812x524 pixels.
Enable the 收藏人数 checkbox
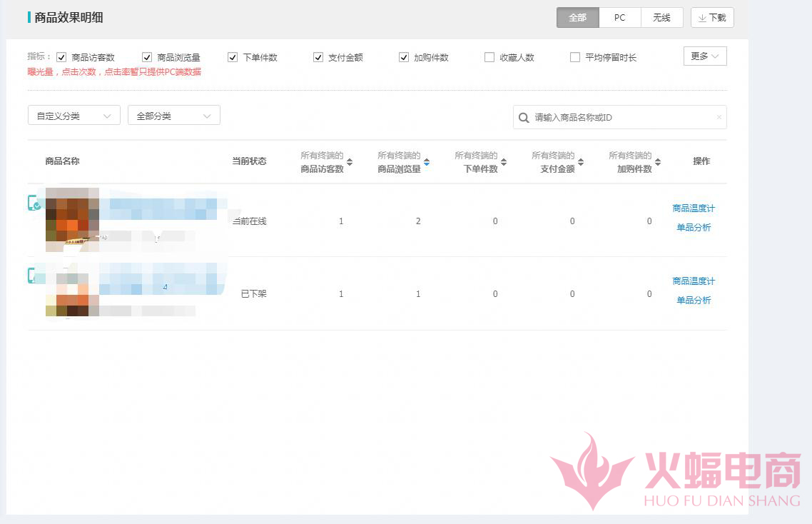point(489,57)
